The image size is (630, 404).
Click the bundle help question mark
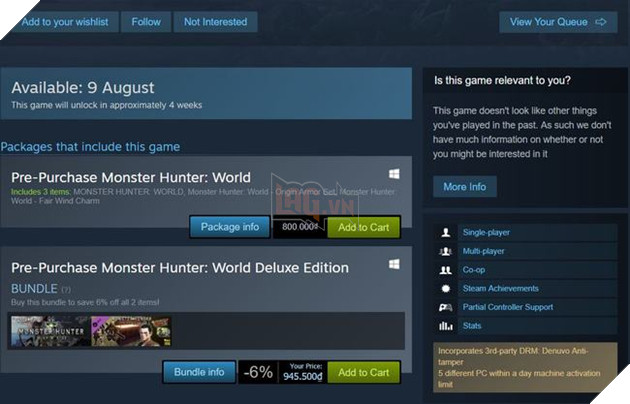point(66,290)
